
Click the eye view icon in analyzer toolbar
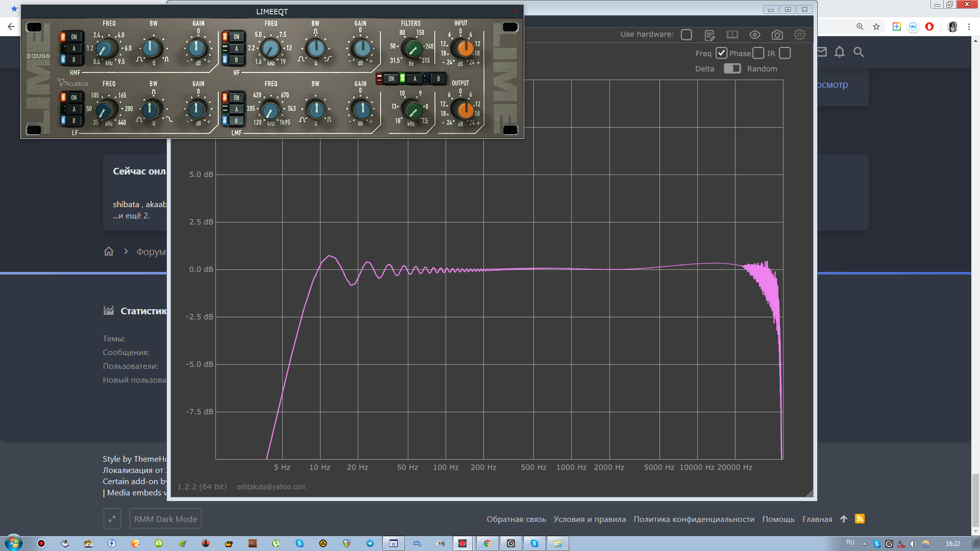point(755,35)
